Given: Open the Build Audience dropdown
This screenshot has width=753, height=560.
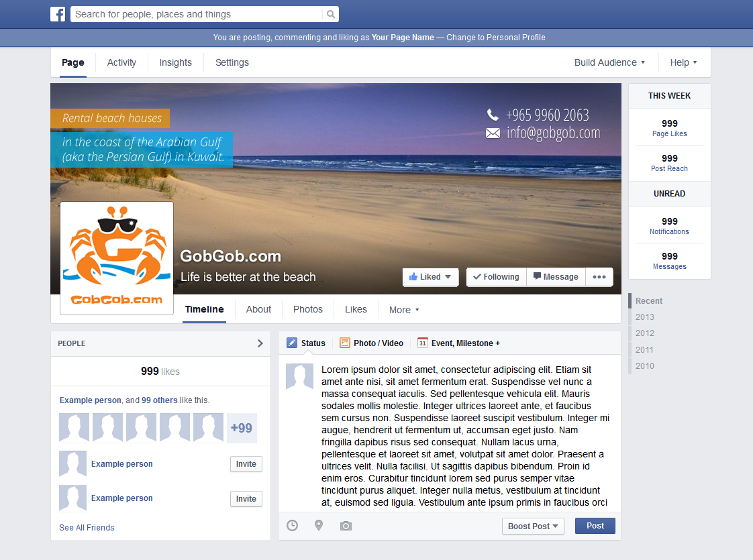Looking at the screenshot, I should tap(609, 62).
